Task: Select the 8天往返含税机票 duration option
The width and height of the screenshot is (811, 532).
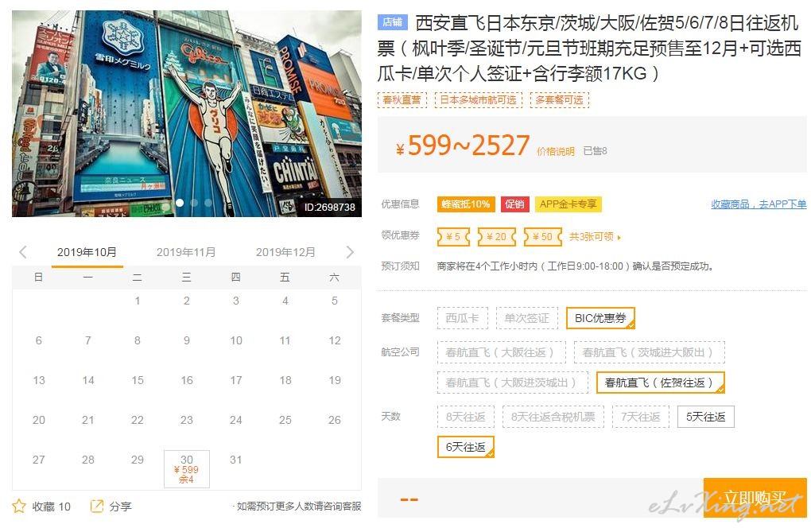Action: [x=553, y=417]
